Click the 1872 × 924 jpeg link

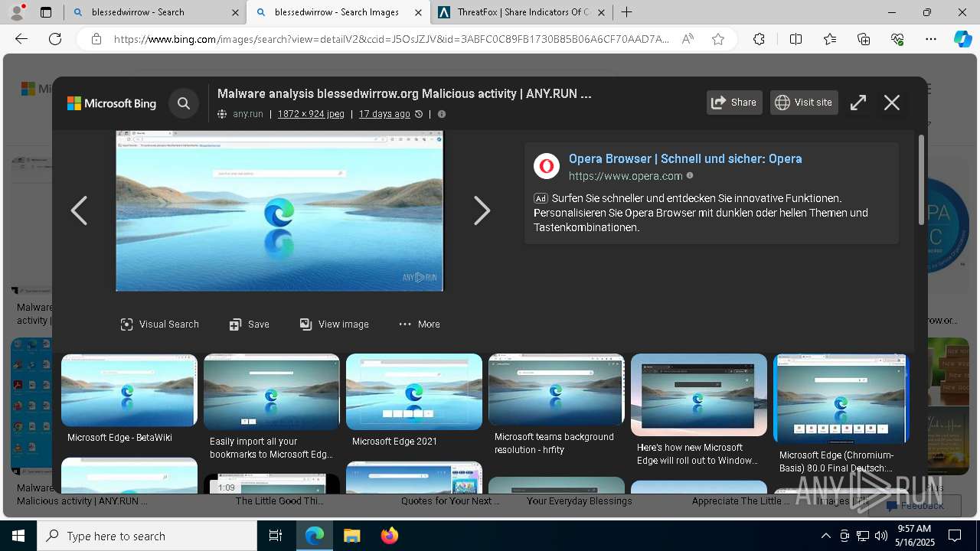pos(311,114)
